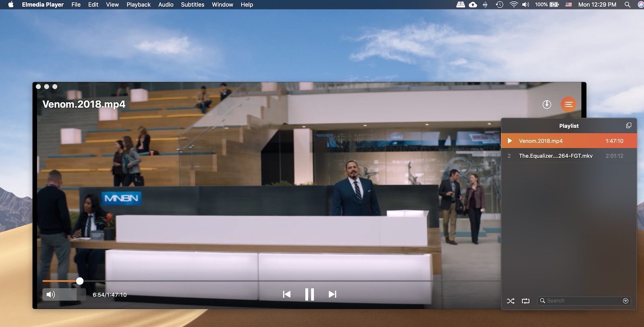Click the Playlist panel header
The height and width of the screenshot is (327, 644).
(x=569, y=126)
